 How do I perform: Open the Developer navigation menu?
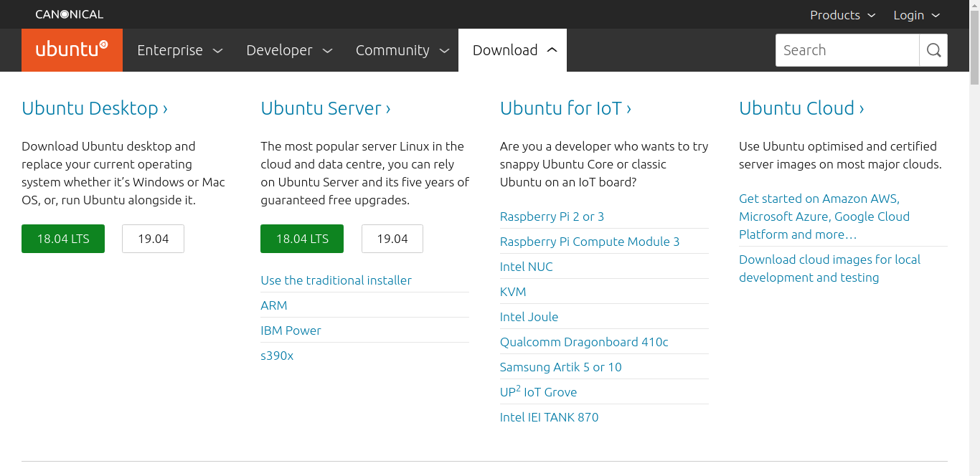289,50
